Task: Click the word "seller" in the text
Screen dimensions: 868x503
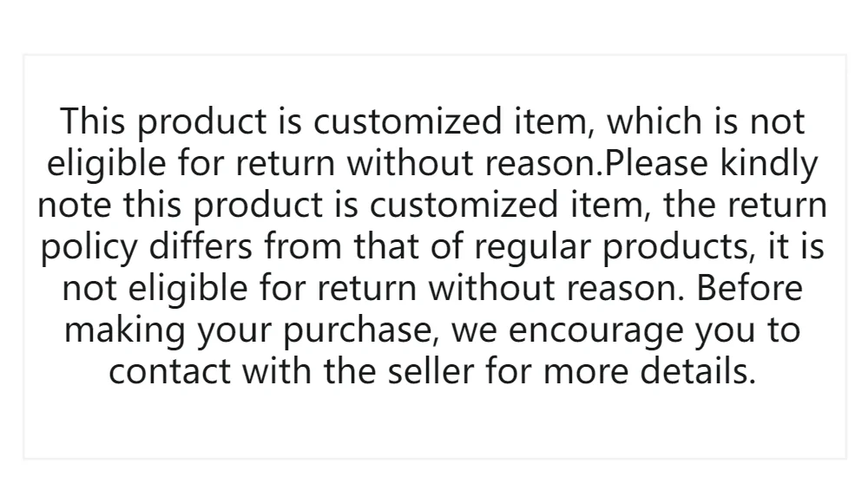Action: tap(431, 371)
